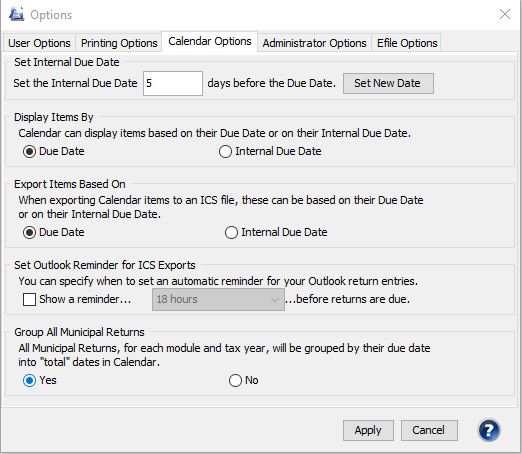Open the Efile Options tab
522x454 pixels.
407,43
